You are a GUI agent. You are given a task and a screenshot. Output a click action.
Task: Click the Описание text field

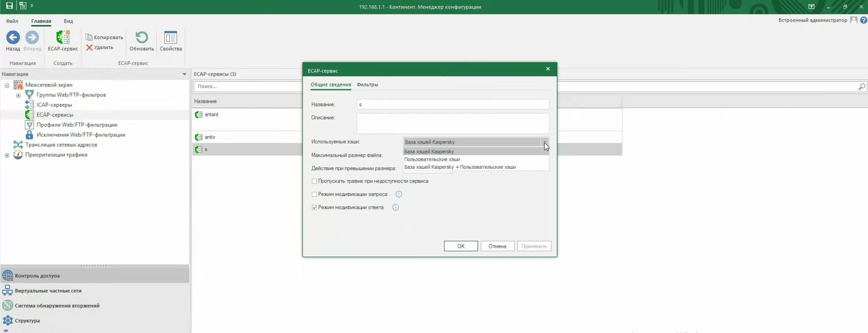tap(452, 124)
